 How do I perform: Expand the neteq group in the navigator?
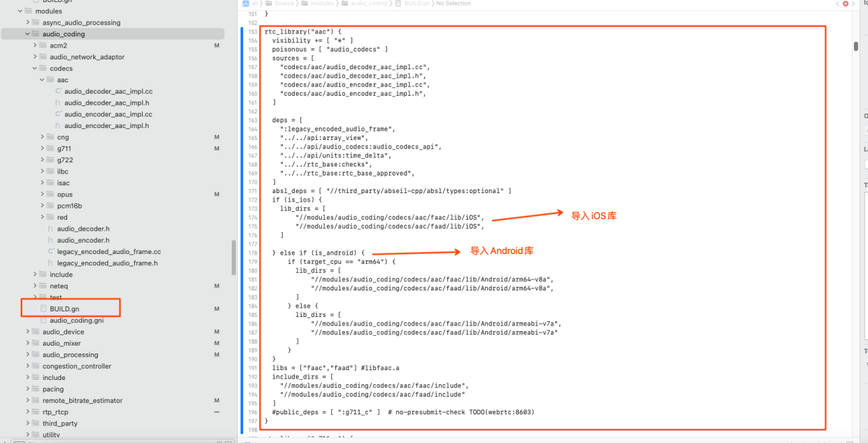(x=34, y=286)
